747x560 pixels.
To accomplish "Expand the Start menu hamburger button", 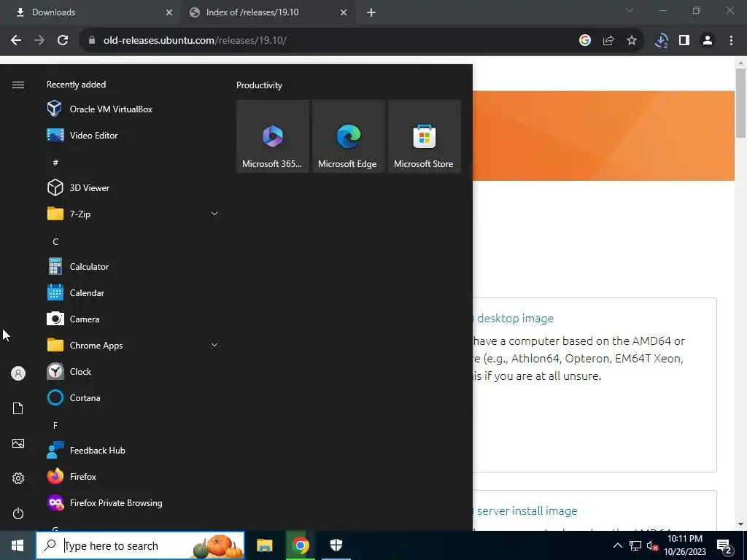I will 18,85.
